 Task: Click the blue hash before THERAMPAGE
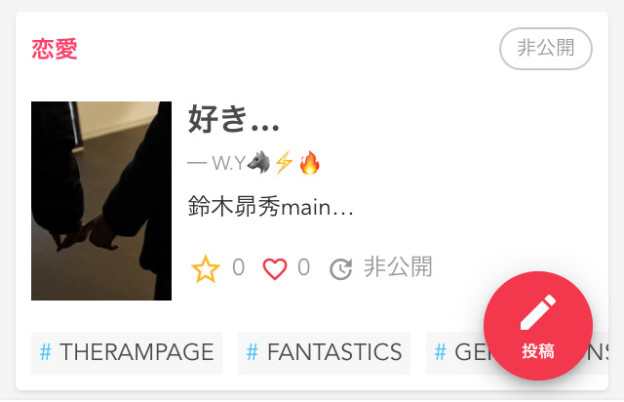pyautogui.click(x=46, y=352)
